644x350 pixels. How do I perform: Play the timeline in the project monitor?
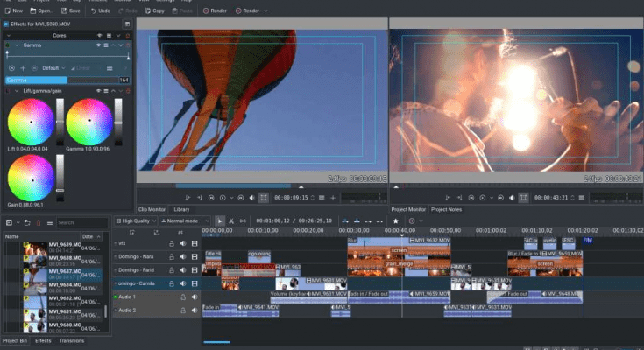(x=483, y=198)
